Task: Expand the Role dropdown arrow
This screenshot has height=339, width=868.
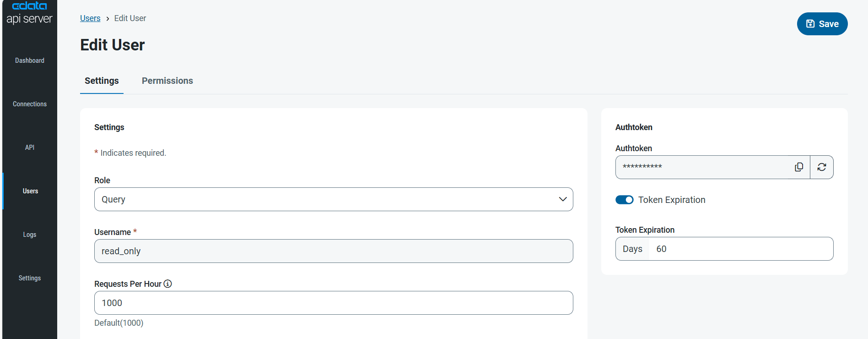Action: point(563,199)
